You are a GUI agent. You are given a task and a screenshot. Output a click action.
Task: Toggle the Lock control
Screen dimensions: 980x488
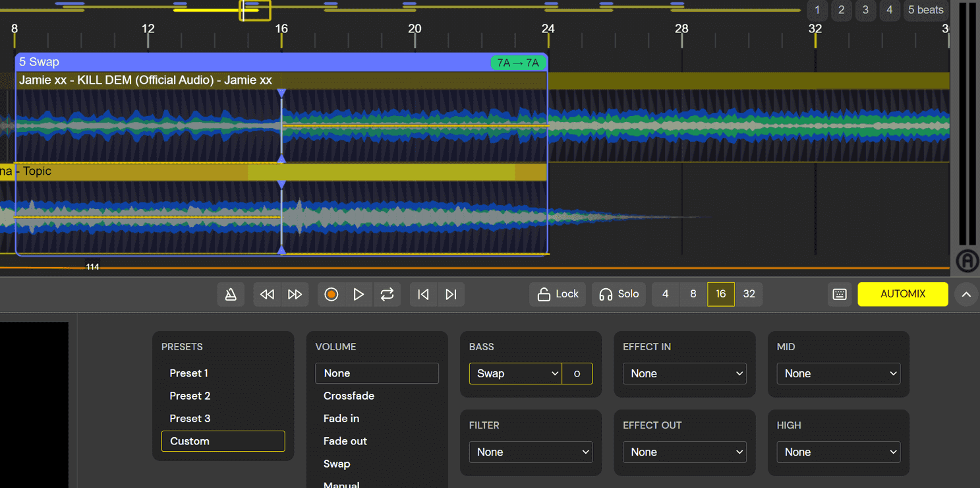[558, 294]
